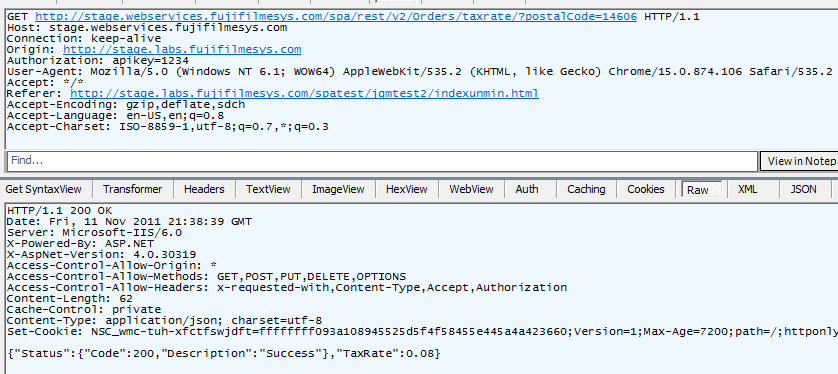Click the JSON response body with TaxRate

coord(224,354)
